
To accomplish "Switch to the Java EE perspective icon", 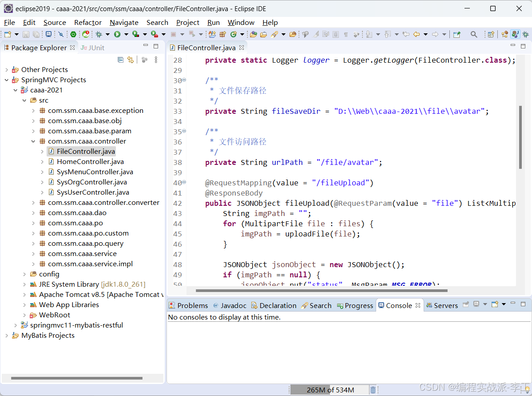I will [505, 34].
